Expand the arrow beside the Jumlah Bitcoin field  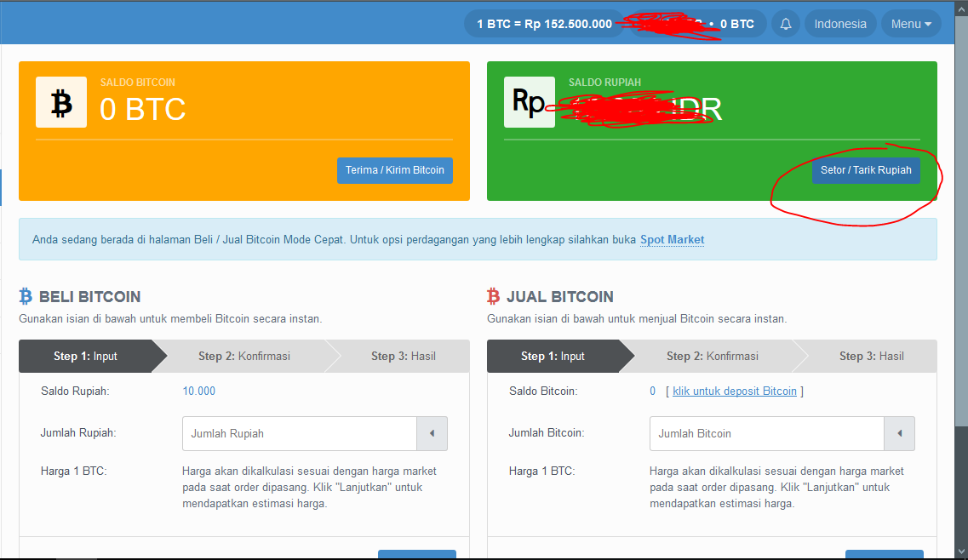tap(899, 433)
